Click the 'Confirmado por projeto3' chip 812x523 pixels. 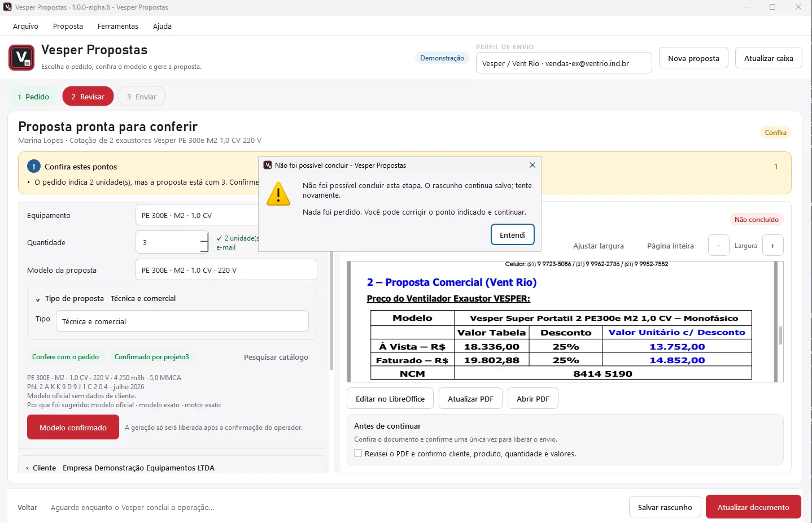(152, 357)
